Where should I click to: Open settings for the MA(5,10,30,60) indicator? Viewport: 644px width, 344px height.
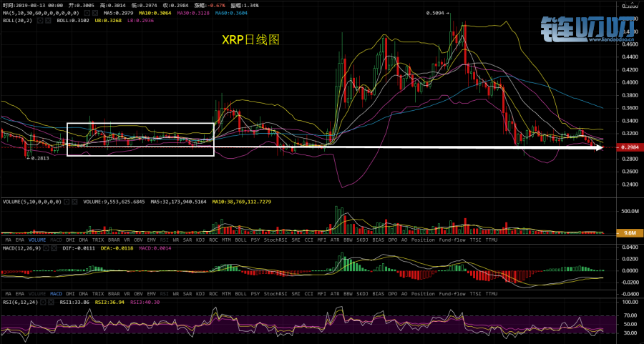[x=87, y=13]
